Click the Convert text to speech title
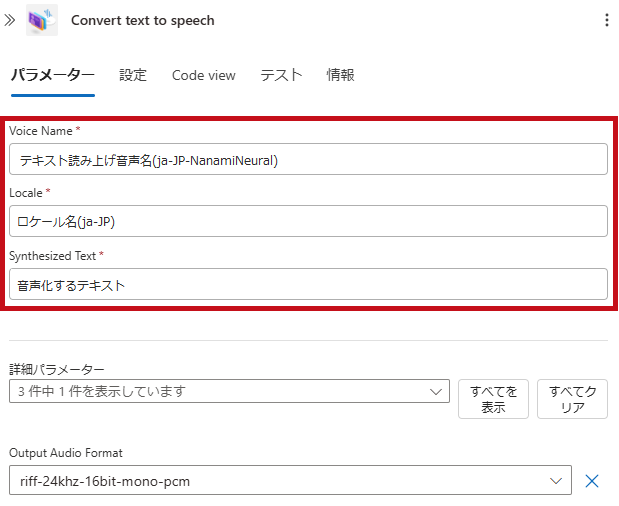This screenshot has width=619, height=506. (143, 20)
